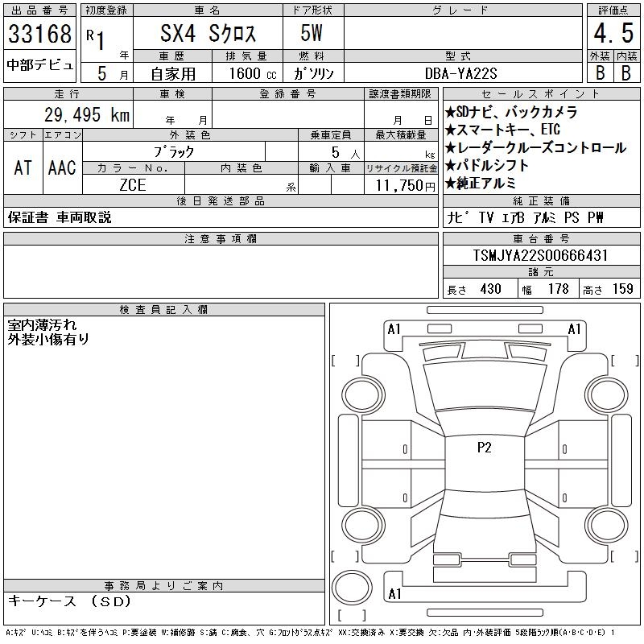Click later-shipped items 保証書 車両取説
Image resolution: width=644 pixels, height=644 pixels.
coord(60,217)
